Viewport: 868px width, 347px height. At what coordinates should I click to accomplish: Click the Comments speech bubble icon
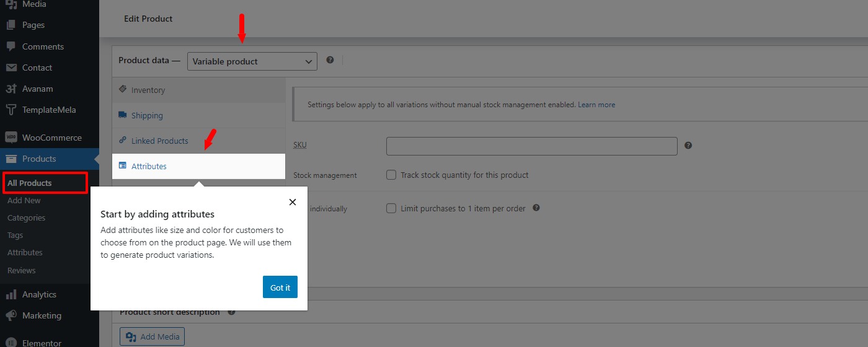tap(11, 46)
